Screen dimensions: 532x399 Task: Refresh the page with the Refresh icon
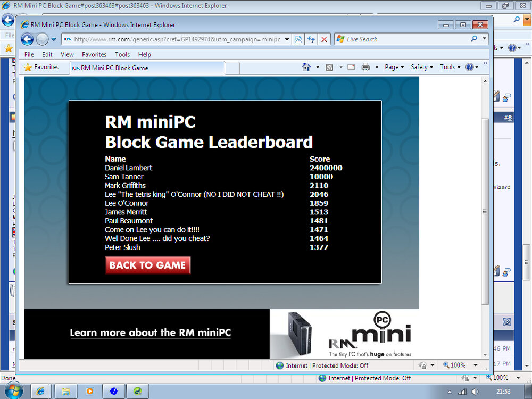pyautogui.click(x=311, y=39)
